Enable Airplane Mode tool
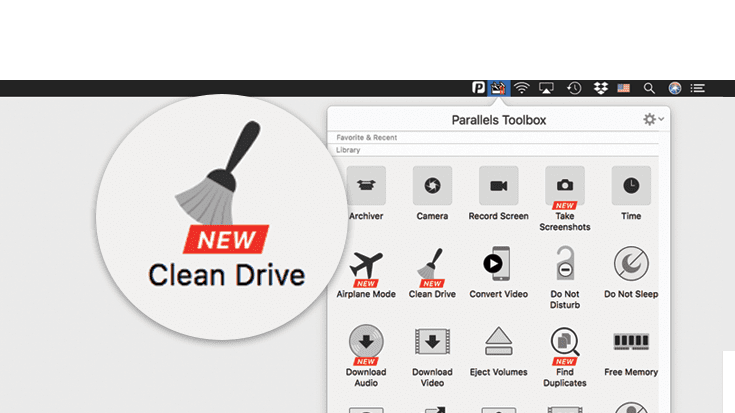The height and width of the screenshot is (413, 735). [x=366, y=266]
